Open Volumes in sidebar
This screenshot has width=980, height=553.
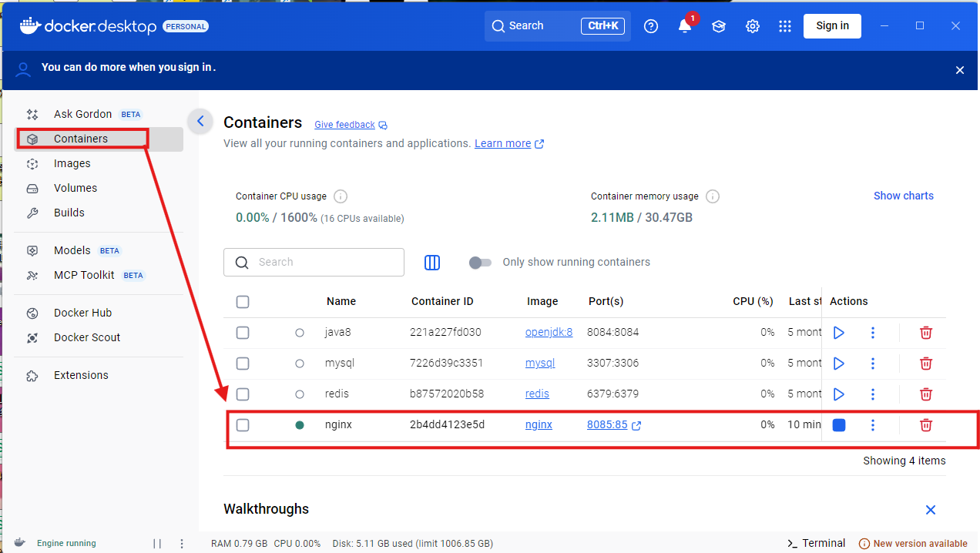pyautogui.click(x=99, y=188)
